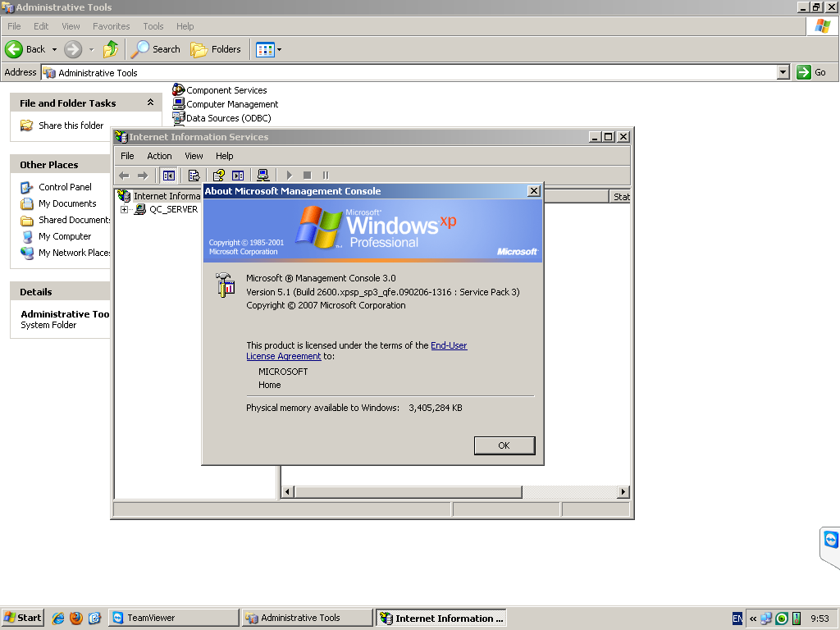
Task: Open Control Panel from Other Places
Action: point(57,187)
